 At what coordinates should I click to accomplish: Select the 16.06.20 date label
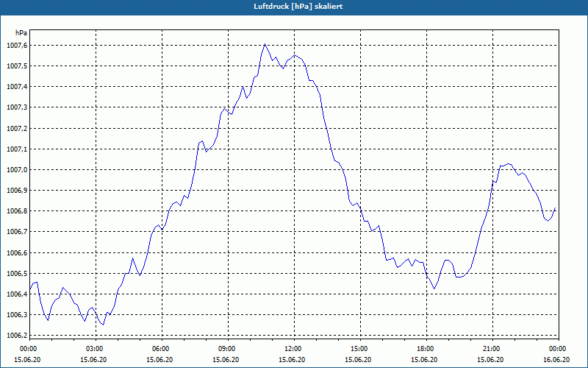[x=557, y=359]
